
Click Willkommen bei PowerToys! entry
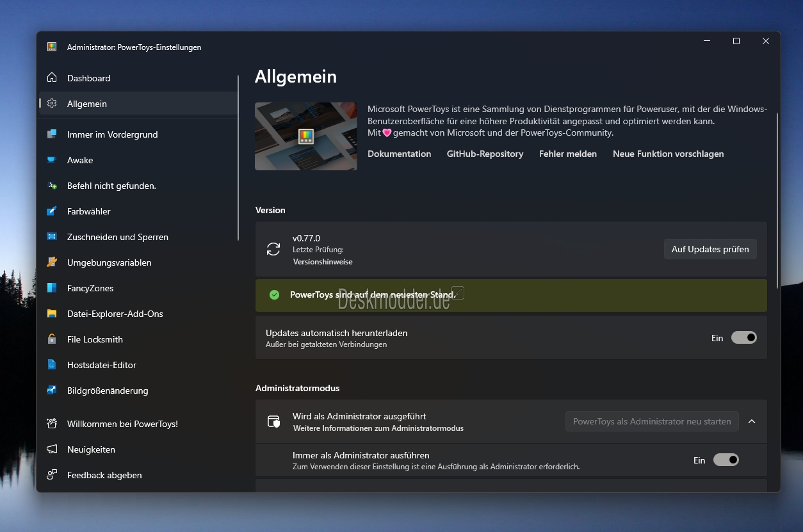pos(138,424)
